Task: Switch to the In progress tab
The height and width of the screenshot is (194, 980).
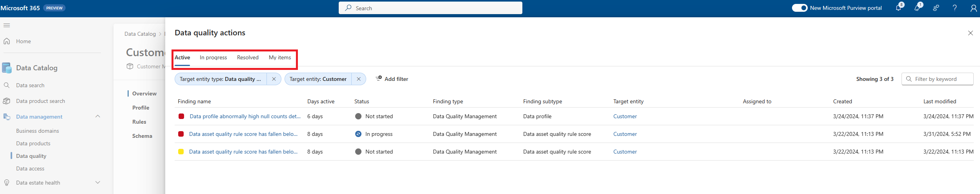Action: pyautogui.click(x=213, y=57)
